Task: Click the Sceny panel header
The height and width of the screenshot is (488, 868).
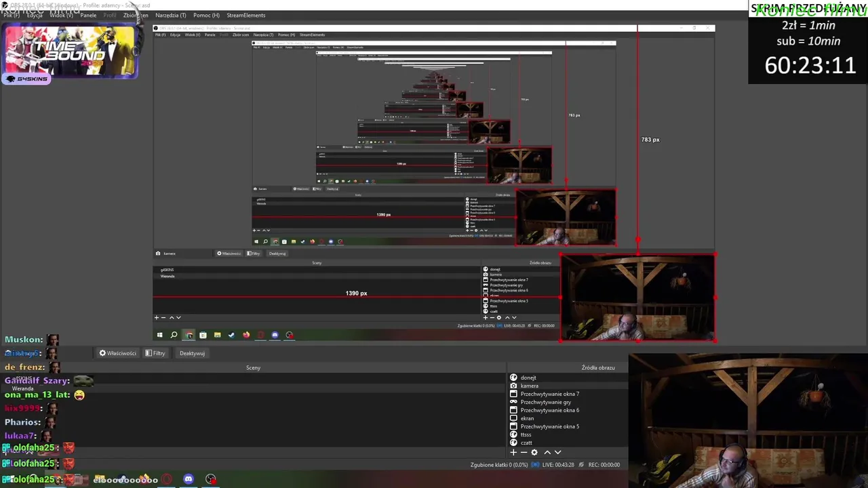Action: coord(253,367)
